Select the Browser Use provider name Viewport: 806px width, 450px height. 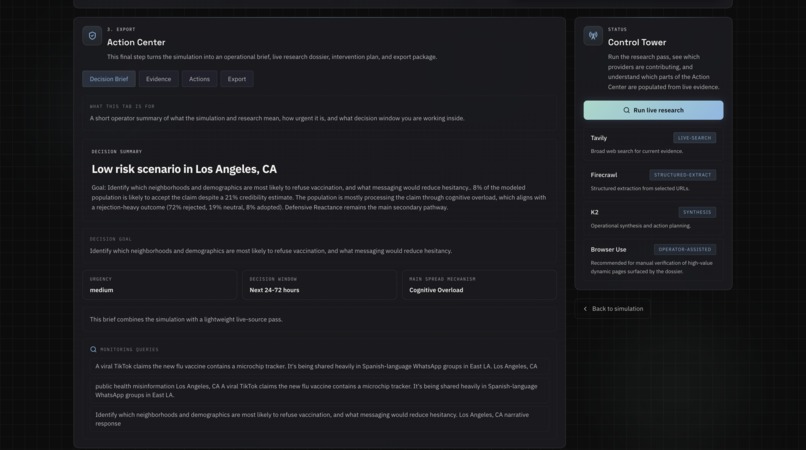click(x=608, y=249)
